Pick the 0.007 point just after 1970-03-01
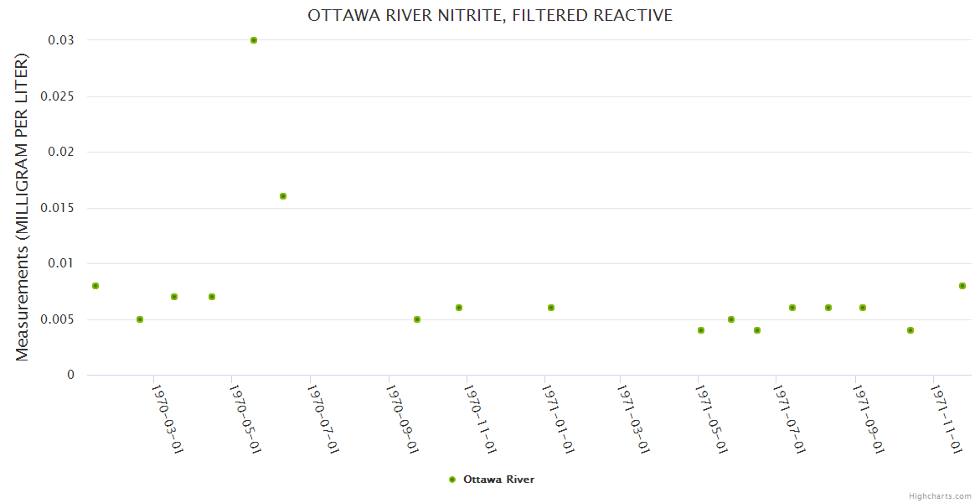This screenshot has height=503, width=980. coord(174,297)
